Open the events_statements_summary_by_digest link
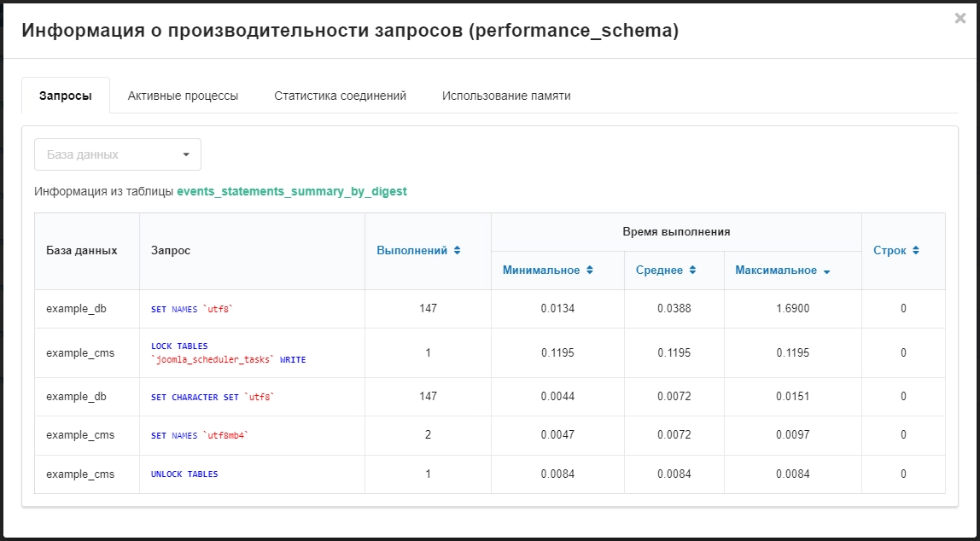980x541 pixels. click(x=291, y=191)
